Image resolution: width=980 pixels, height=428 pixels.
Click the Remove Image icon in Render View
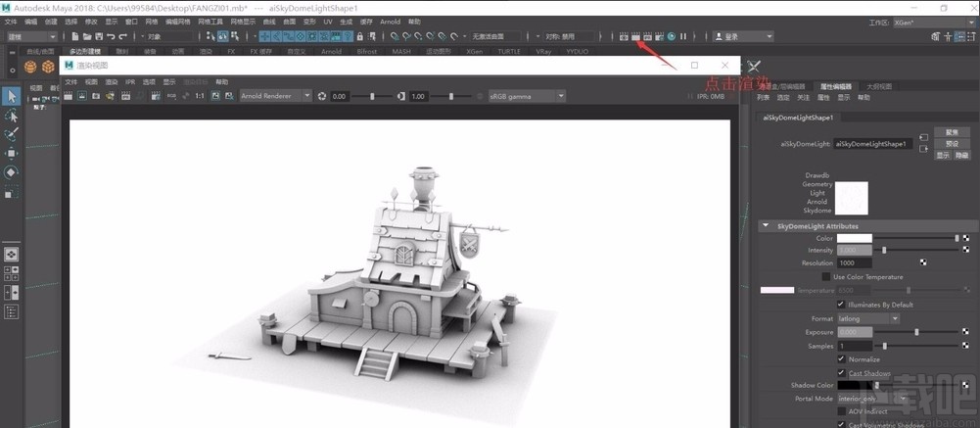coord(229,96)
